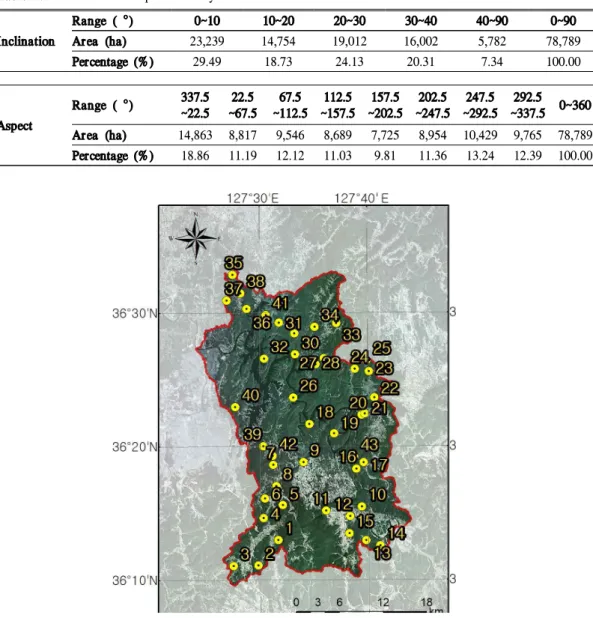The height and width of the screenshot is (618, 593).
Task: Click the percentage value "20.31"
Action: pos(421,62)
